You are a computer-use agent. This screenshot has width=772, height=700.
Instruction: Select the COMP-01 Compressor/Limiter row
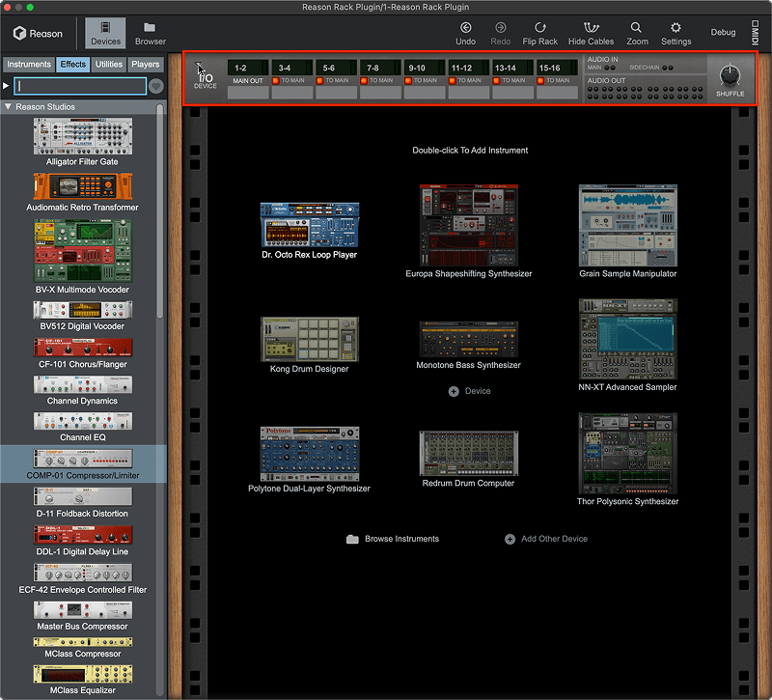coord(83,464)
